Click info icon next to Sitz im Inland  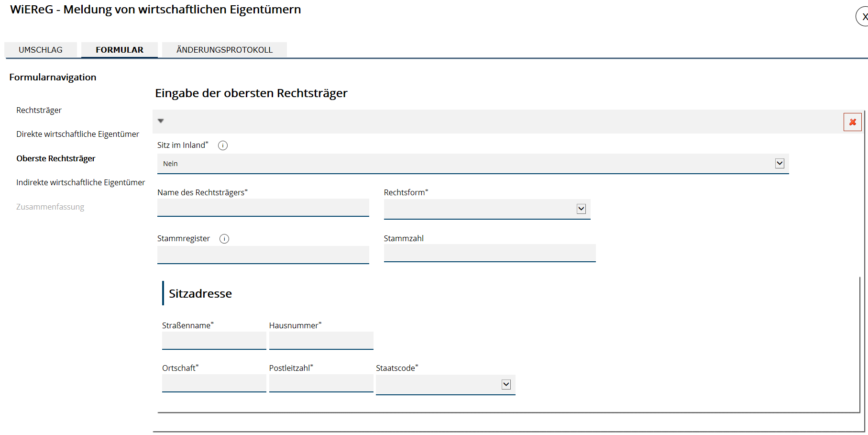(x=223, y=145)
